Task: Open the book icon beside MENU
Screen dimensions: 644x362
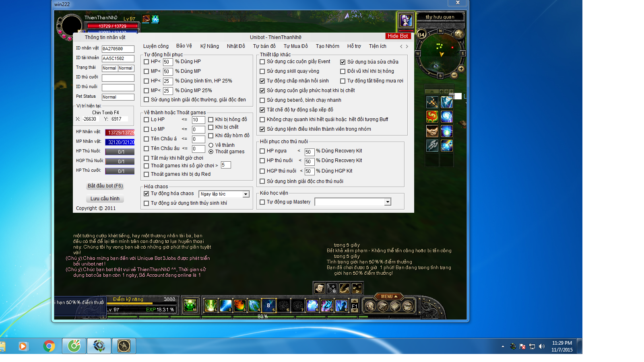Action: [x=395, y=306]
